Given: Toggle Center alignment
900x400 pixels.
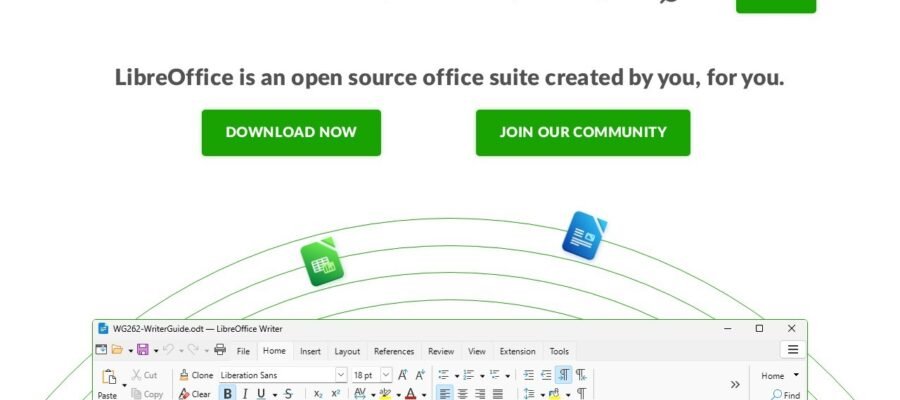Looking at the screenshot, I should click(463, 394).
